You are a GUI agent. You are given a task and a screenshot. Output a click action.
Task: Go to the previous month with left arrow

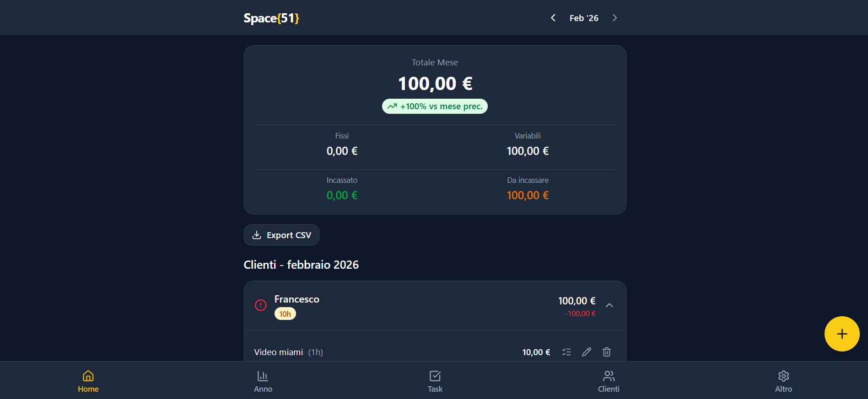553,18
